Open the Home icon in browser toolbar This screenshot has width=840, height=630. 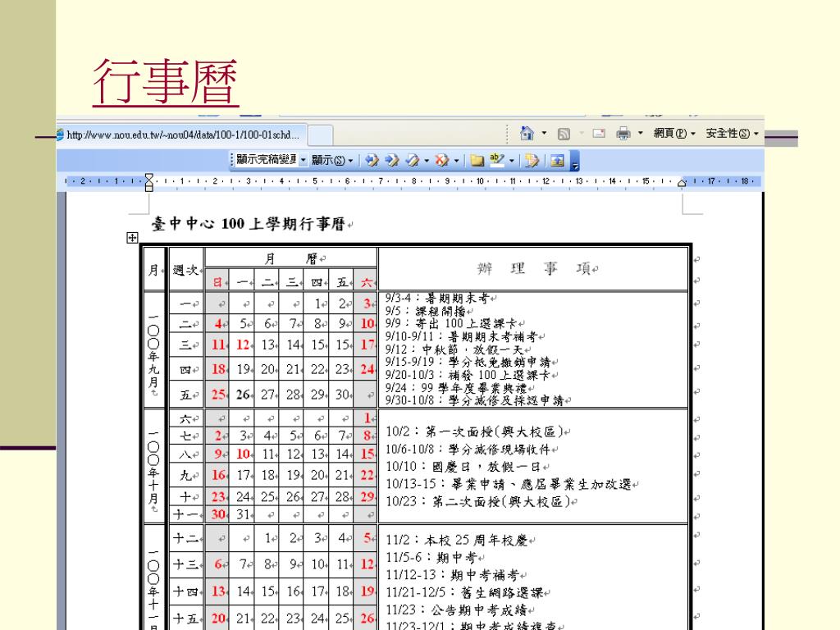(x=527, y=133)
